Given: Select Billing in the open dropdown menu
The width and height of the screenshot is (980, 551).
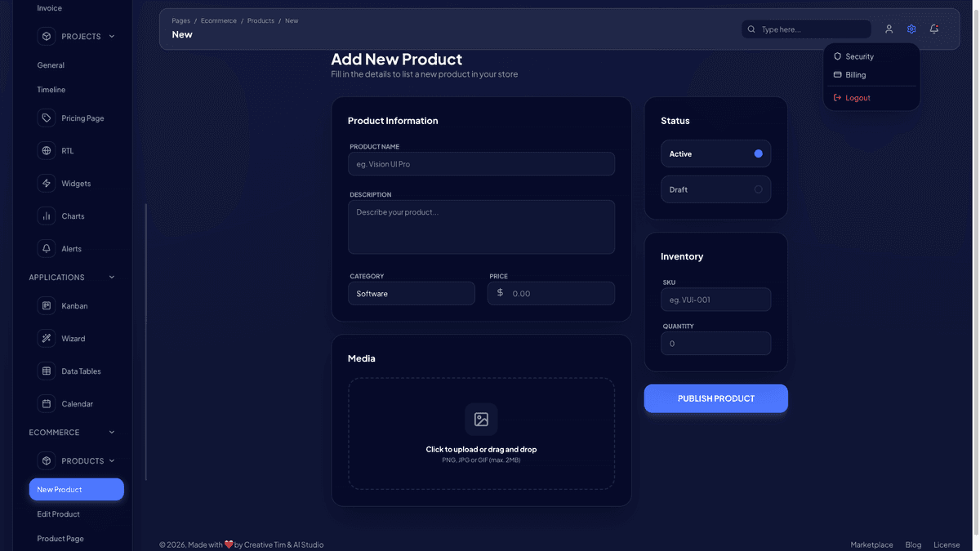Looking at the screenshot, I should pyautogui.click(x=857, y=74).
